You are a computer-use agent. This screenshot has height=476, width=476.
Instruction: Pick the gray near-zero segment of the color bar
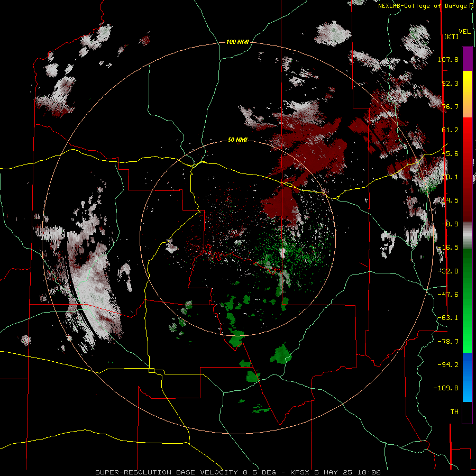coord(467,235)
